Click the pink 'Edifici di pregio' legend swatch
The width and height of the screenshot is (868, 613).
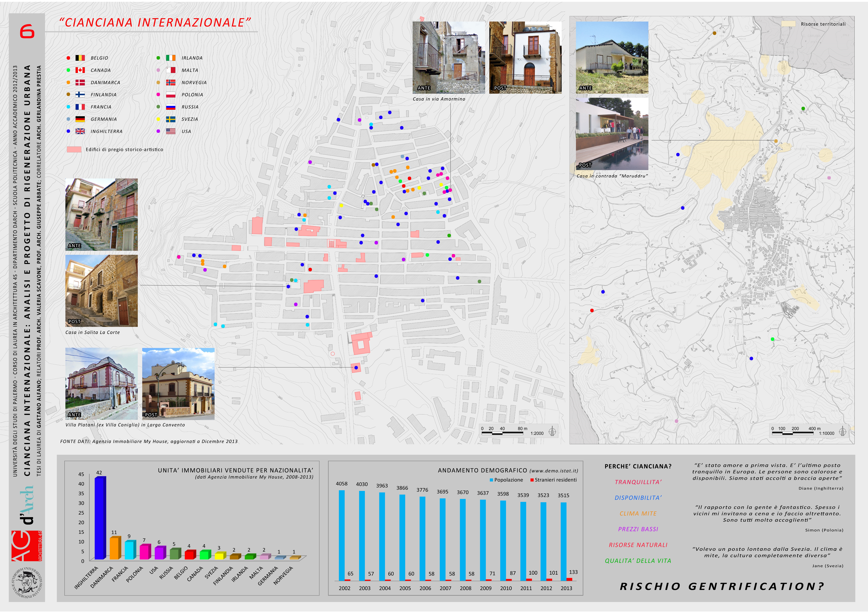pos(74,149)
